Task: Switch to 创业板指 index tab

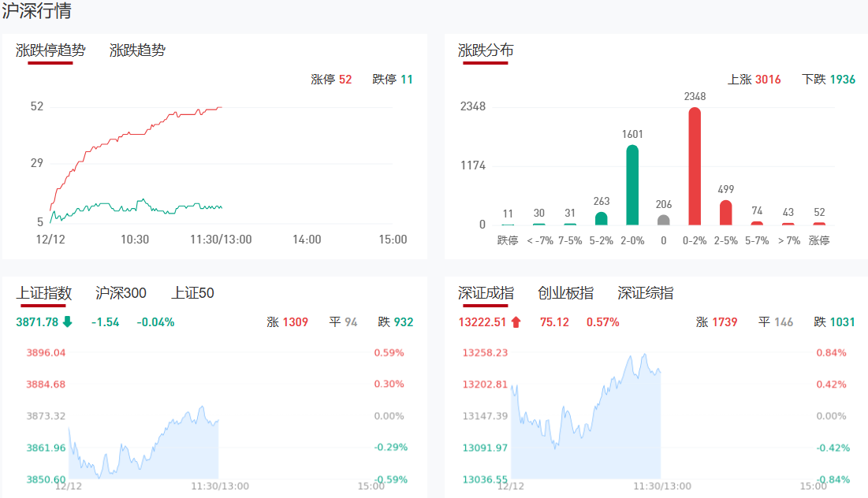Action: coord(565,293)
